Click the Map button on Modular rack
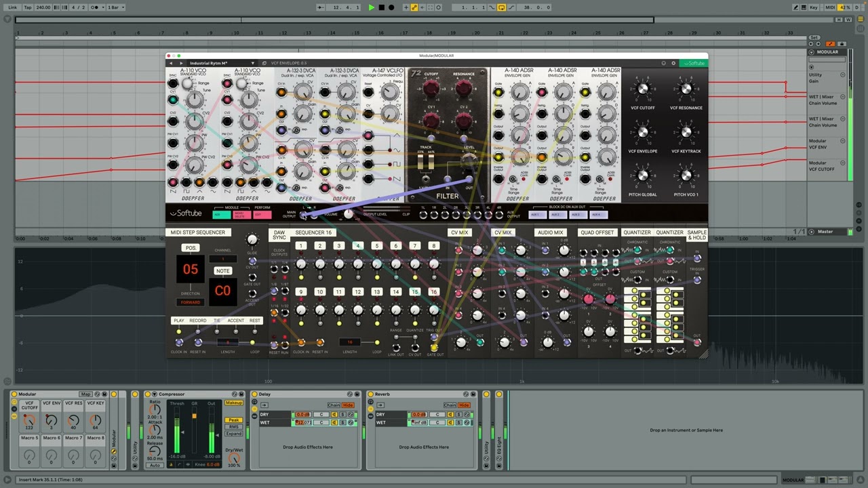This screenshot has width=868, height=488. pyautogui.click(x=85, y=394)
